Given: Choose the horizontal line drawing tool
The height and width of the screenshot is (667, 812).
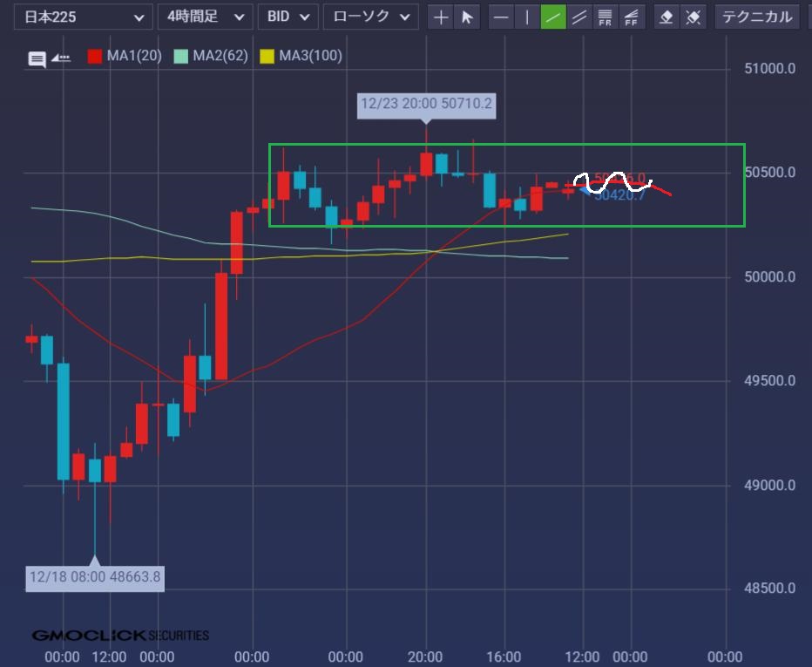Looking at the screenshot, I should click(x=501, y=17).
